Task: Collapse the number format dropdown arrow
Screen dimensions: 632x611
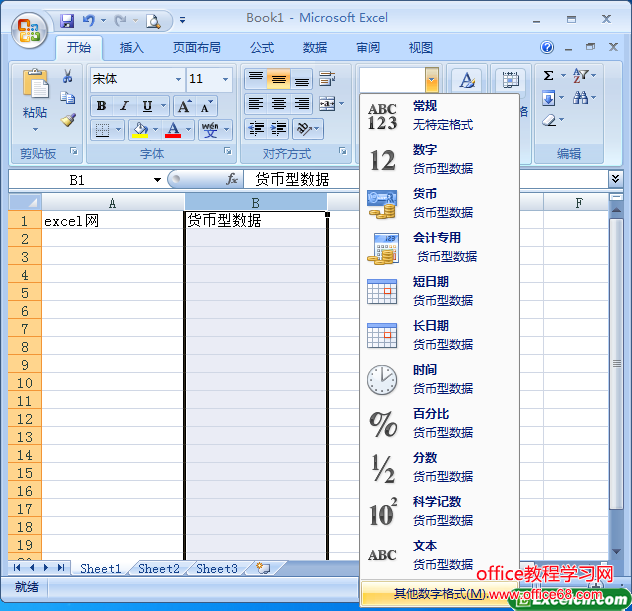Action: pyautogui.click(x=431, y=80)
